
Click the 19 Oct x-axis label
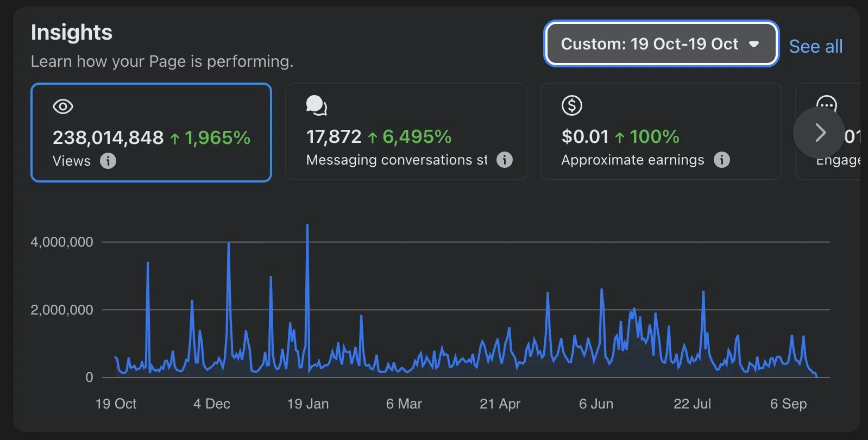[116, 404]
